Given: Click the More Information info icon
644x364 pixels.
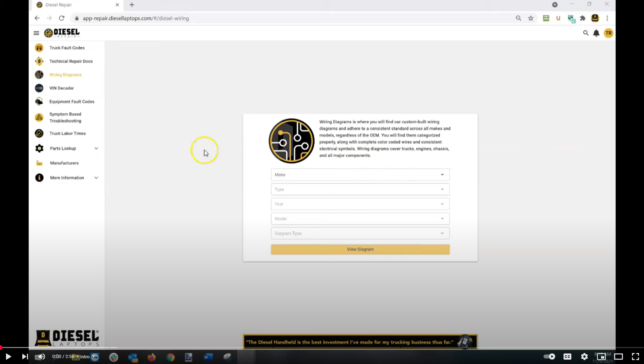Looking at the screenshot, I should 39,178.
